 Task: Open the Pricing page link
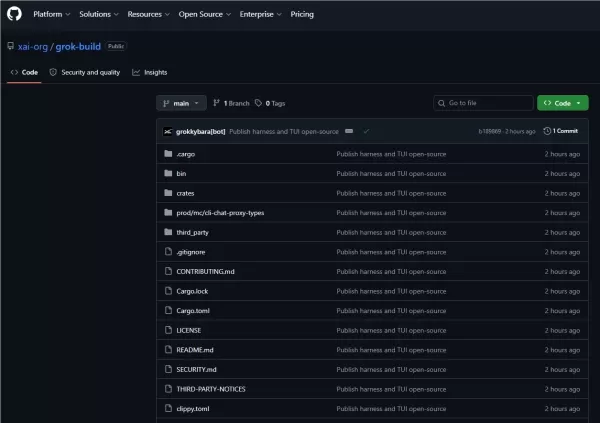click(x=302, y=14)
